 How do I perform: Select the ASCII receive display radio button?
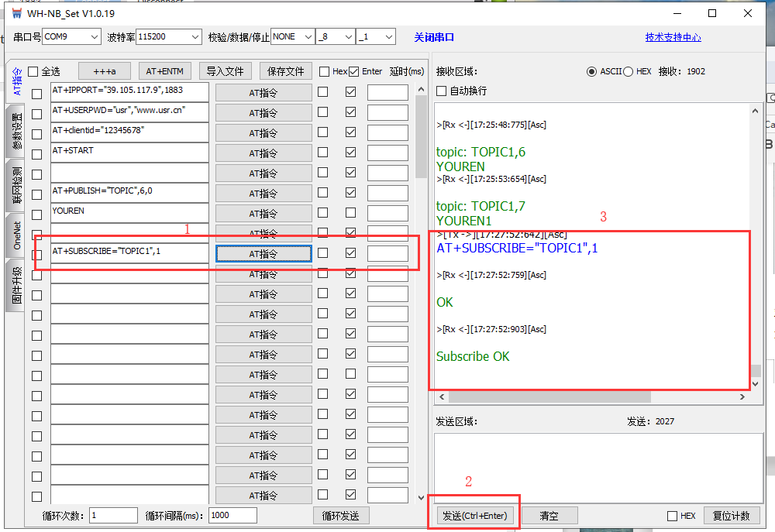[593, 71]
